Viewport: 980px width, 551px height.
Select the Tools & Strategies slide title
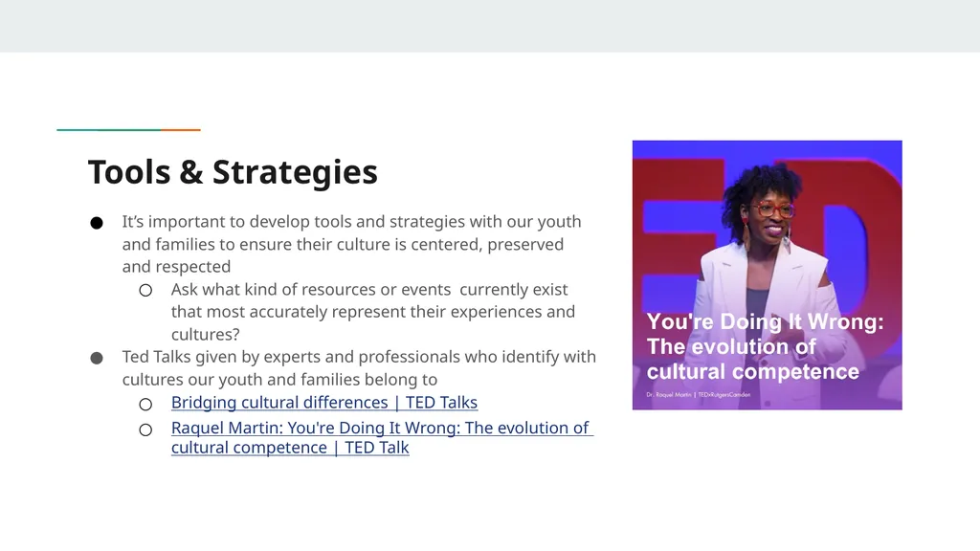tap(233, 172)
